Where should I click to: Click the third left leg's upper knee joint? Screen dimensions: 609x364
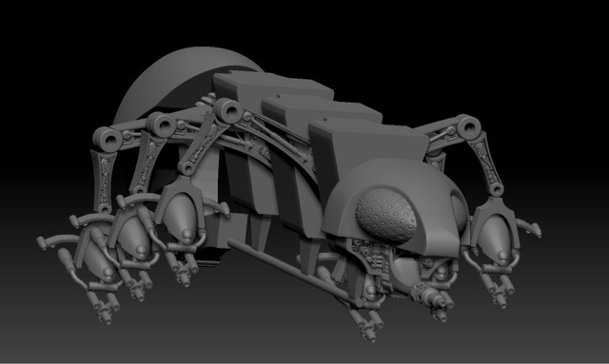[x=229, y=111]
